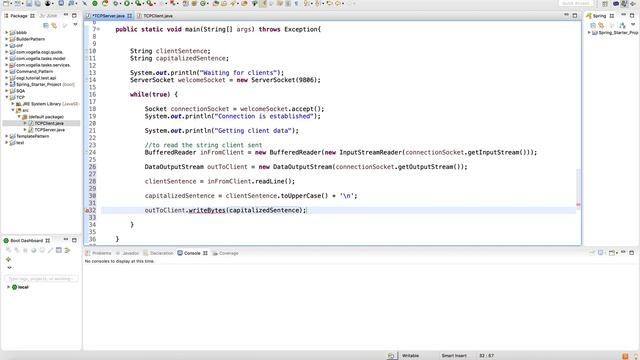The image size is (640, 360).
Task: Minimize the editor area
Action: 567,15
